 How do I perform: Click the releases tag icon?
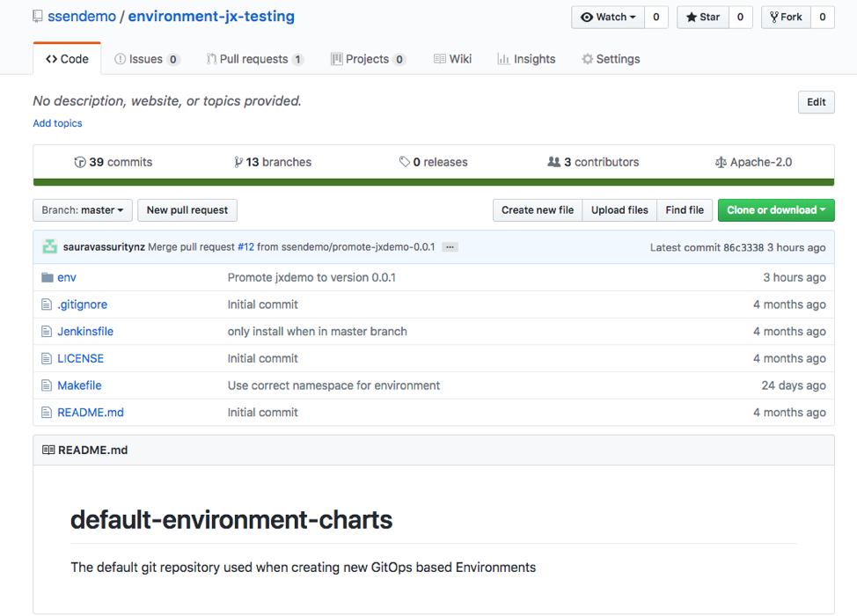coord(405,162)
